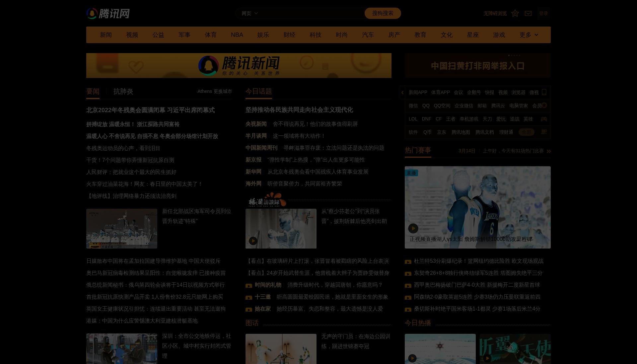Click the 腾讯文档 link
This screenshot has height=364, width=637.
point(485,132)
